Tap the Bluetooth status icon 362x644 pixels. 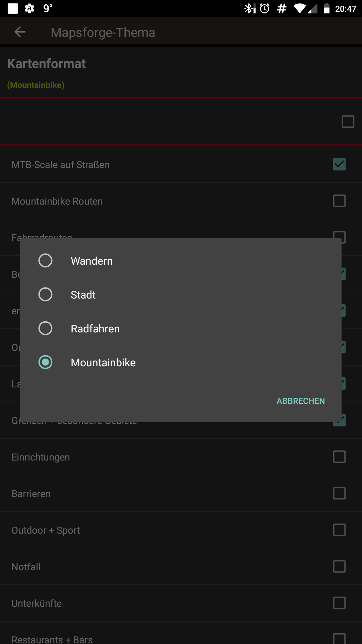click(250, 8)
